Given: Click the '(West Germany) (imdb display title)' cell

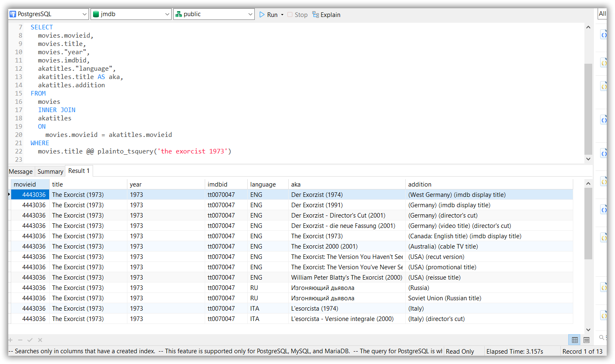Looking at the screenshot, I should coord(489,195).
